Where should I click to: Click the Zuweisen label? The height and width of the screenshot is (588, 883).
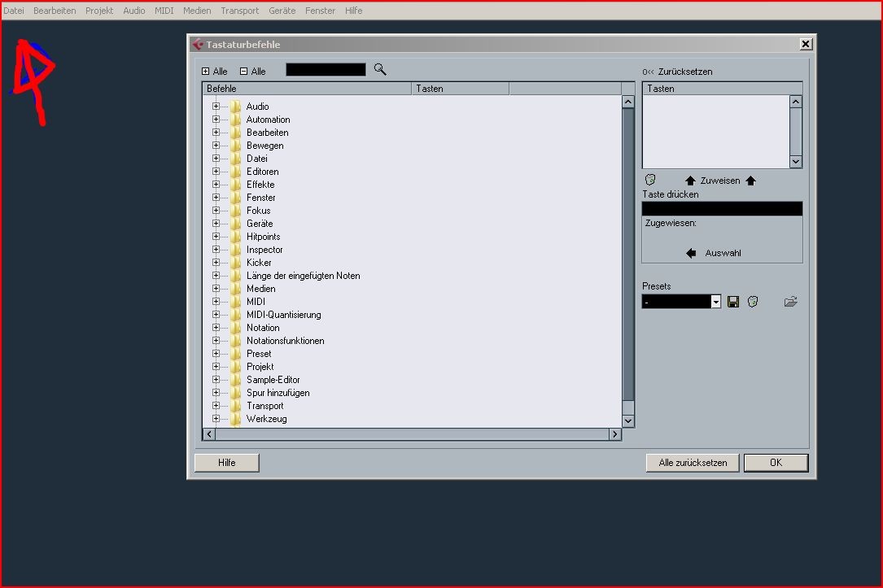point(720,181)
